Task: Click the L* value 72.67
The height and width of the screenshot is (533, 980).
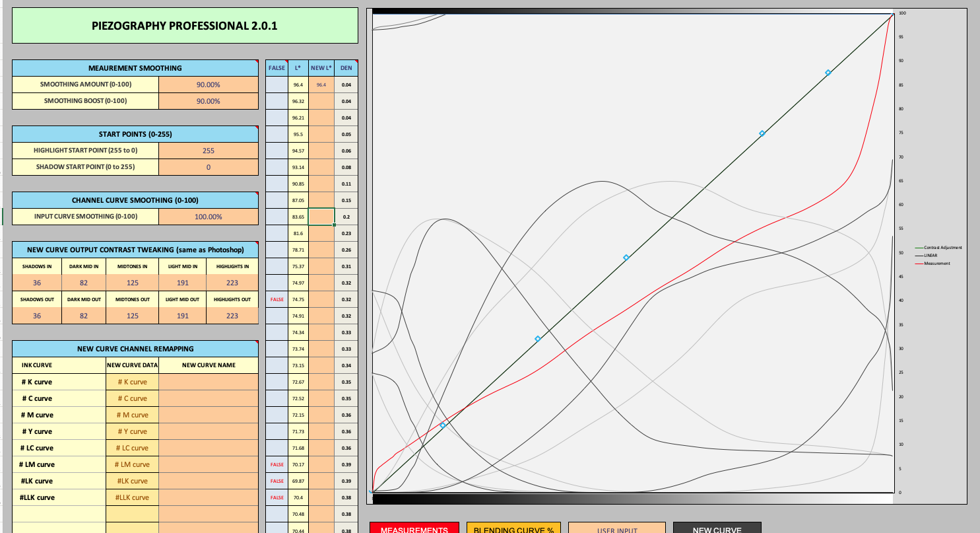Action: [298, 382]
